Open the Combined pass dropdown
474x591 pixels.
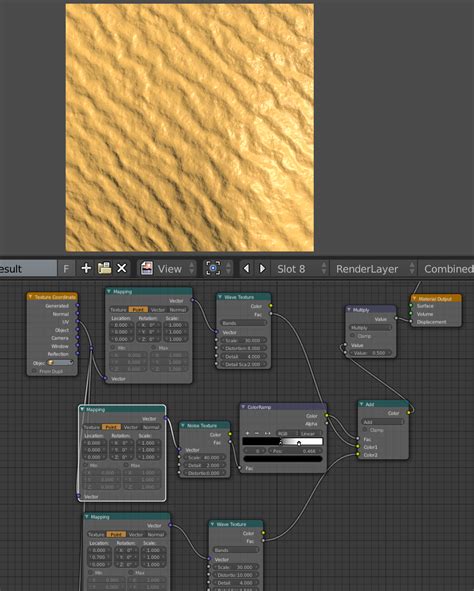(446, 269)
